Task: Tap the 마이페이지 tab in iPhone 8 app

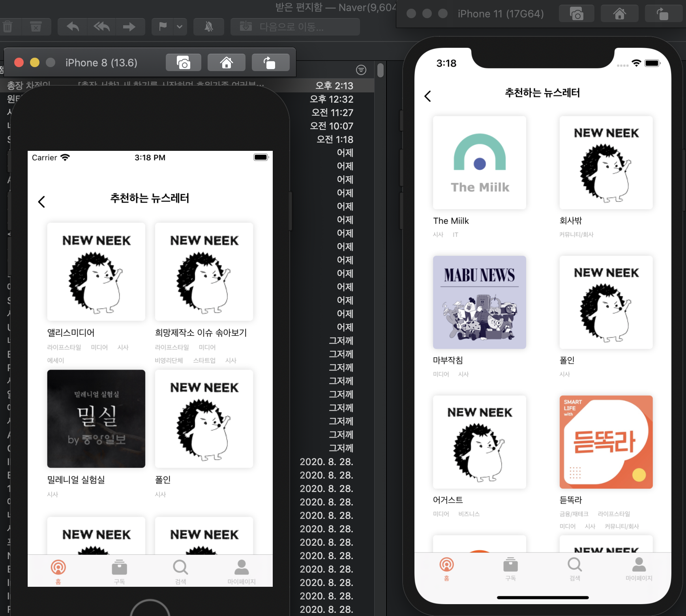Action: (242, 571)
